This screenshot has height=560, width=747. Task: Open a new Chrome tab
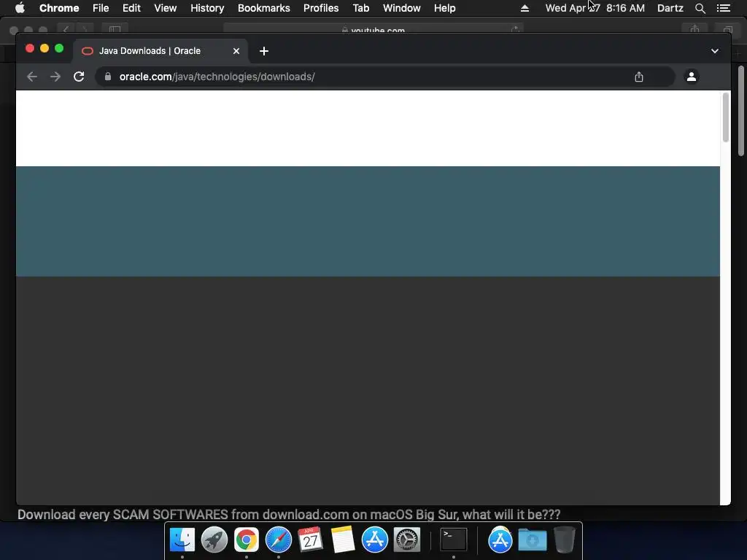click(x=264, y=51)
